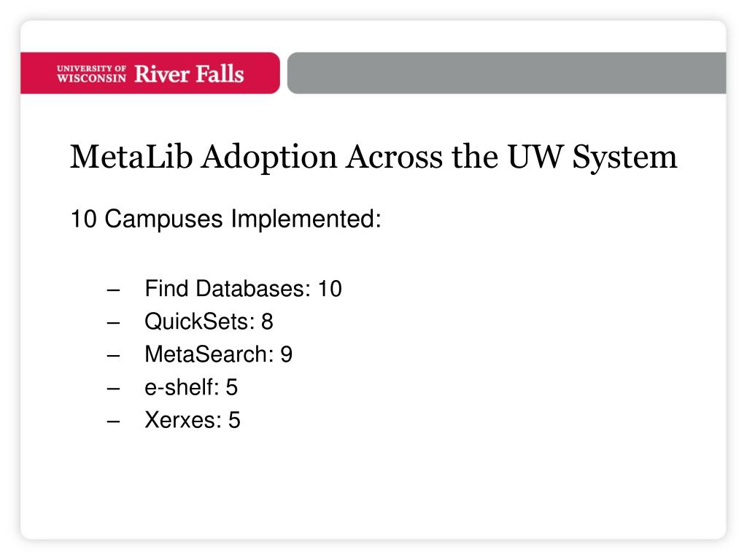The height and width of the screenshot is (560, 747).
Task: Click the University of Wisconsin River Falls logo
Action: pos(150,74)
